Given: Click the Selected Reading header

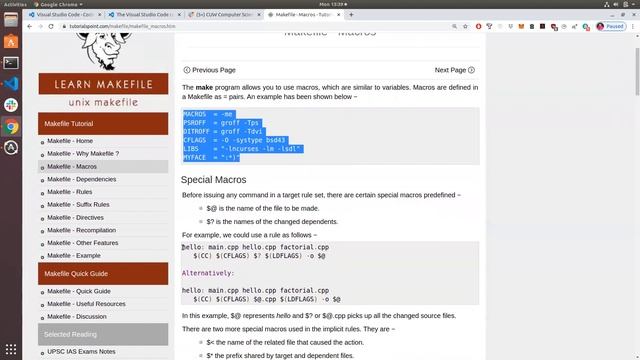Looking at the screenshot, I should coord(103,334).
